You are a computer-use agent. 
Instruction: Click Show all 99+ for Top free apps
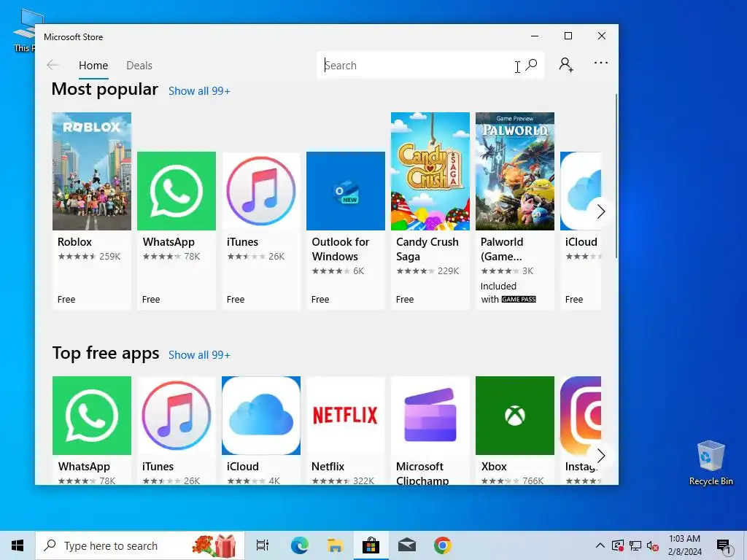click(x=199, y=355)
